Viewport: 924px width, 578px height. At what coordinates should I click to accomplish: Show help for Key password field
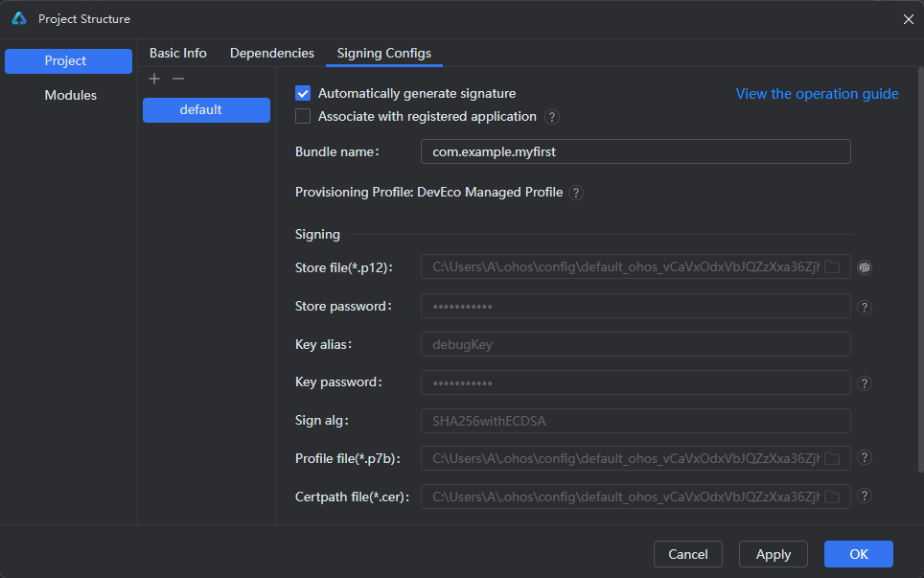click(864, 383)
